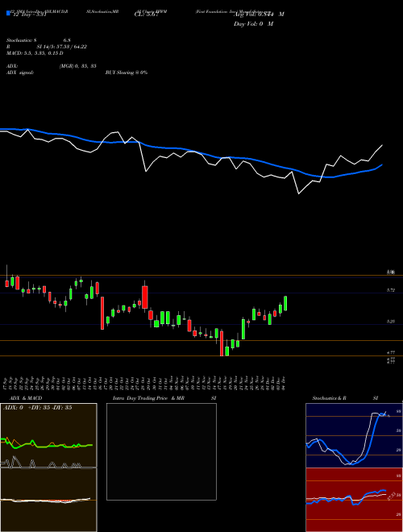This screenshot has height=532, width=403.
Task: Click the 'MACD: 5.5, 5.35, 0.15 D' readout
Action: pyautogui.click(x=35, y=53)
